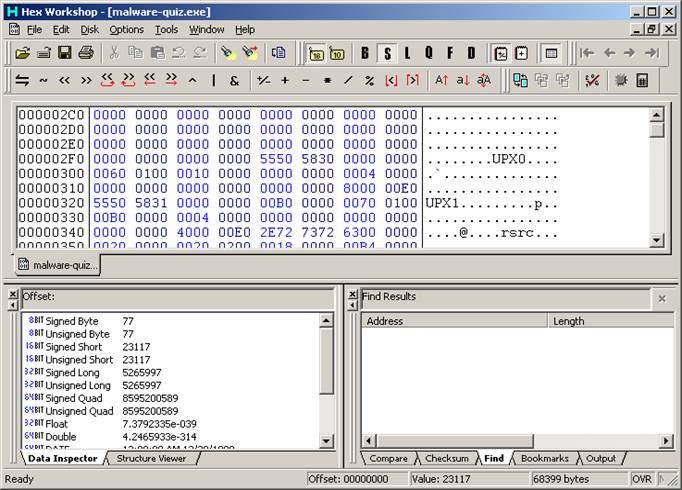Click hex view scrollbar up arrow
The image size is (682, 490).
(656, 115)
